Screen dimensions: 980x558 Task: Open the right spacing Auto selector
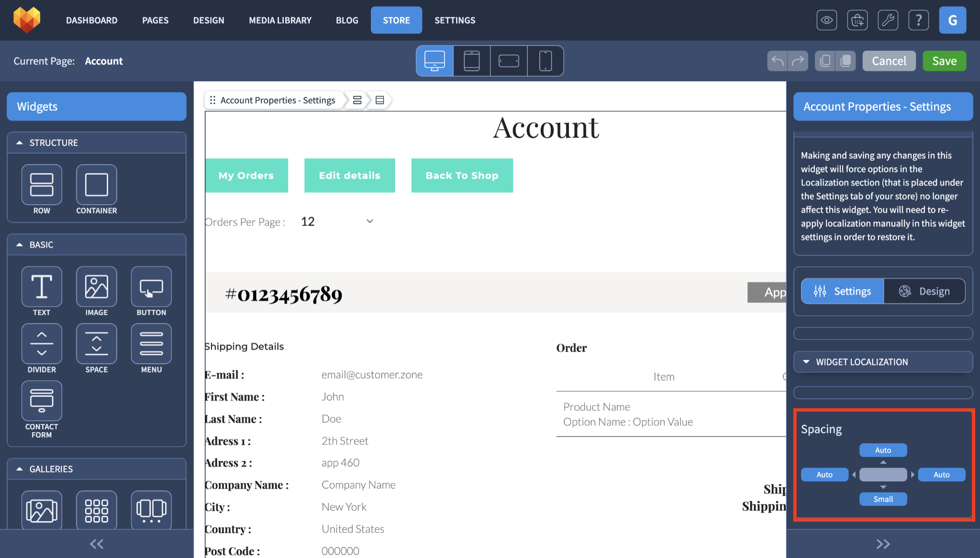941,474
